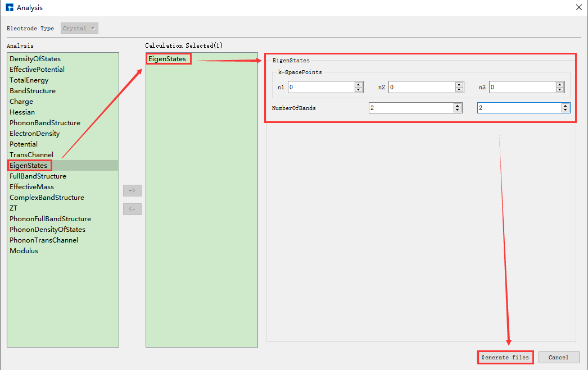Pick ComplexBandStructure analysis entry
Image resolution: width=588 pixels, height=370 pixels.
point(47,198)
